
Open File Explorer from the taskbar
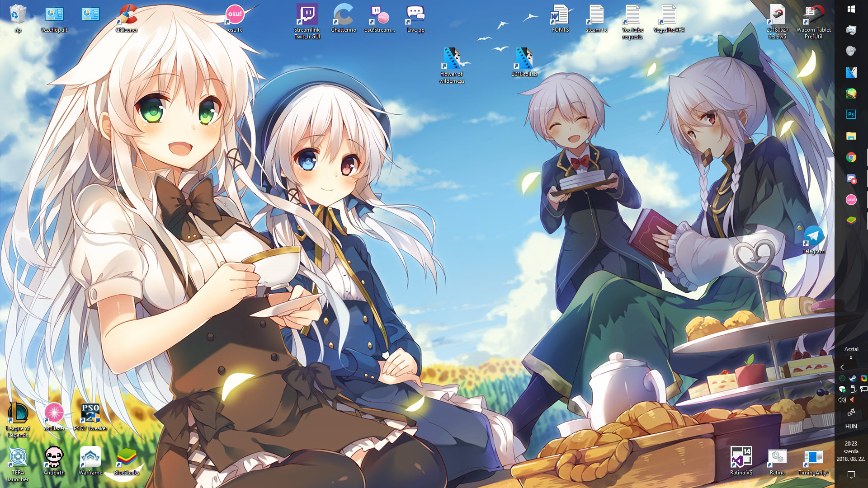851,136
